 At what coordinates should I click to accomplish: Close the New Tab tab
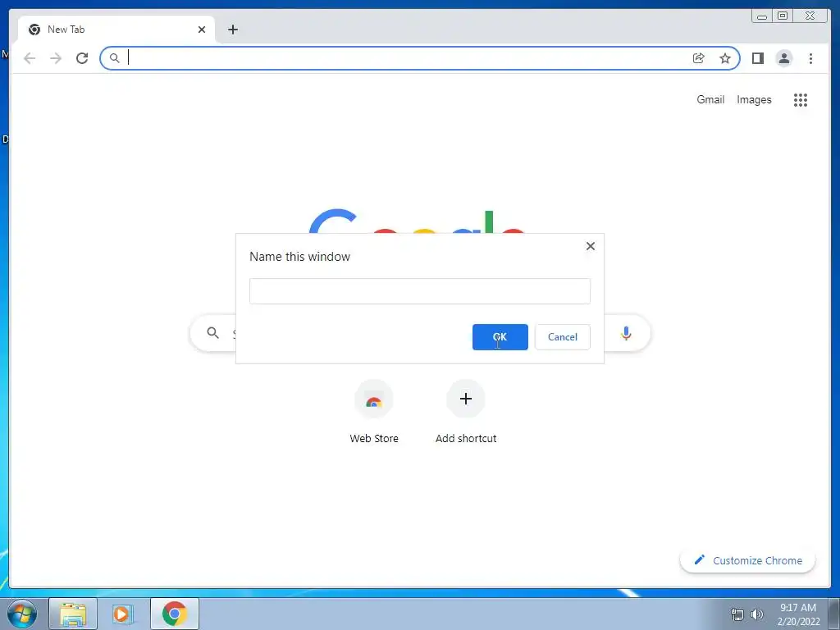[x=202, y=30]
